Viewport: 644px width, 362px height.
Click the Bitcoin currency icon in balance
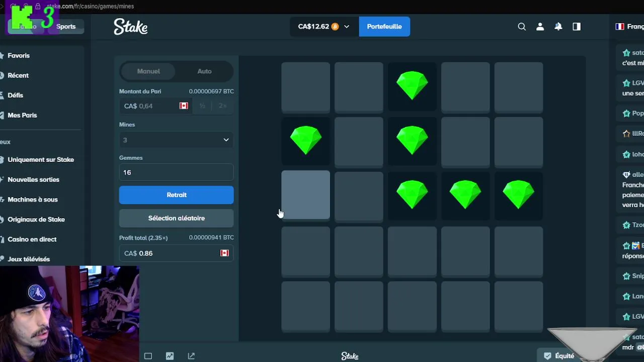click(x=335, y=27)
